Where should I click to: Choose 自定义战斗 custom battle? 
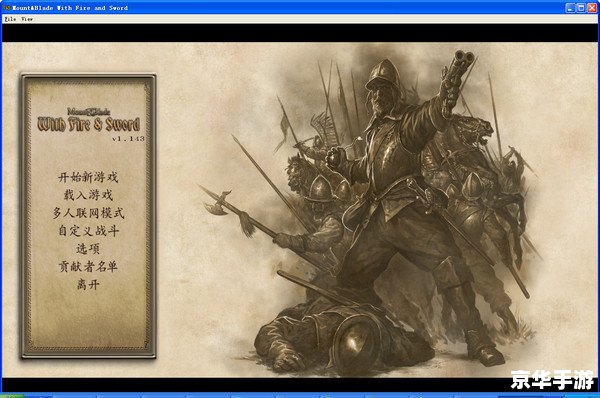click(x=88, y=231)
